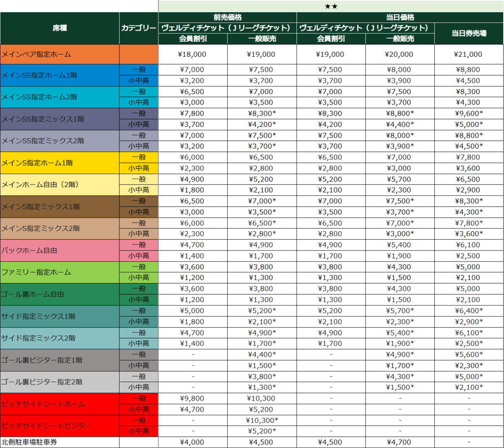Select the red ピッチサイドシートホーム seat cell
The height and width of the screenshot is (448, 504).
point(60,404)
